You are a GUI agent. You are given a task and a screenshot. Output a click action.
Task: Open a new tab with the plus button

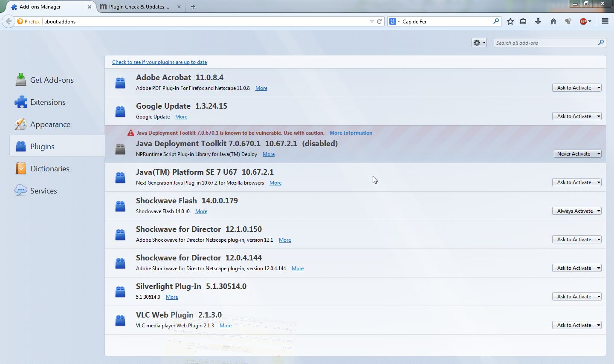pyautogui.click(x=193, y=7)
